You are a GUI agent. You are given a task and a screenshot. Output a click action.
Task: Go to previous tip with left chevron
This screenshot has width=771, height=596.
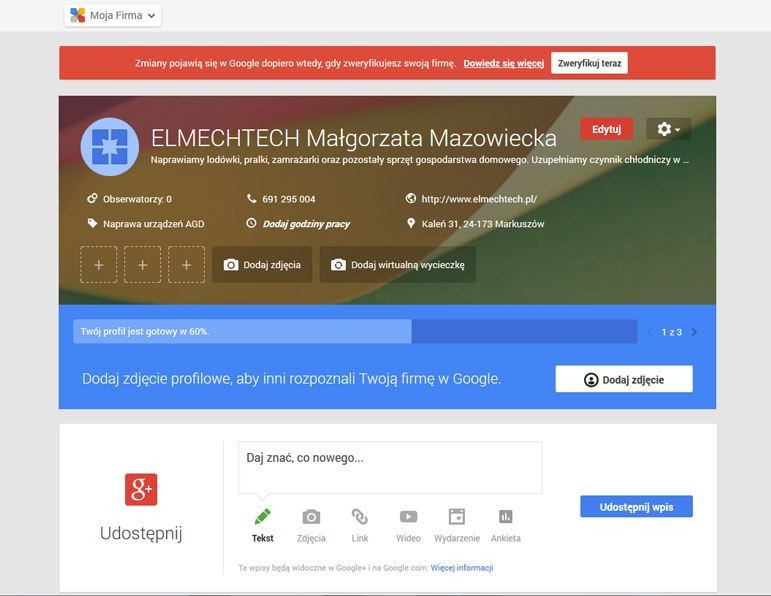[651, 332]
